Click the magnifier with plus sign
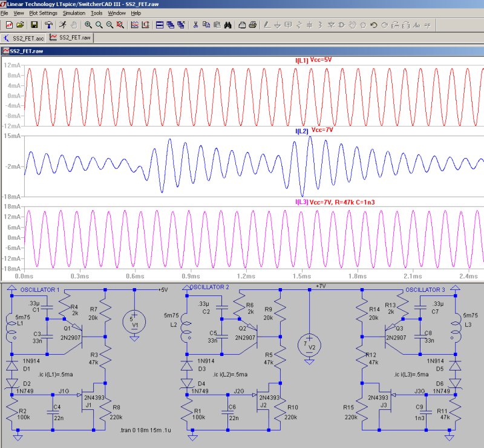The image size is (484, 448). tap(88, 25)
